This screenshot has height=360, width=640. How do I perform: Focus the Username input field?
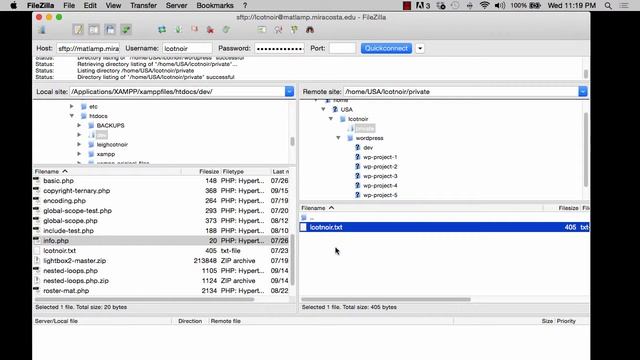(187, 48)
